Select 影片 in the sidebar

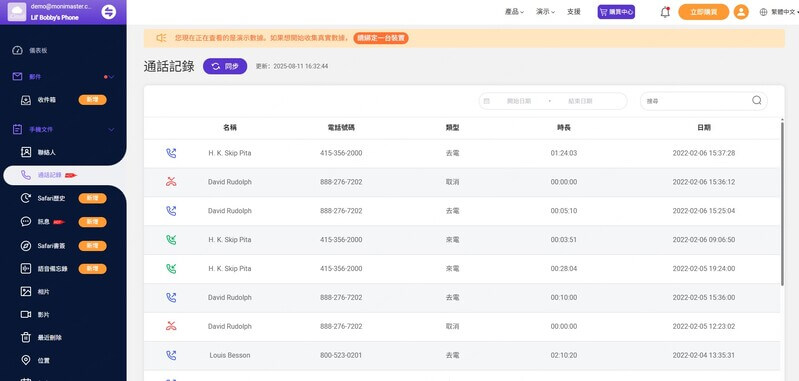tap(43, 315)
